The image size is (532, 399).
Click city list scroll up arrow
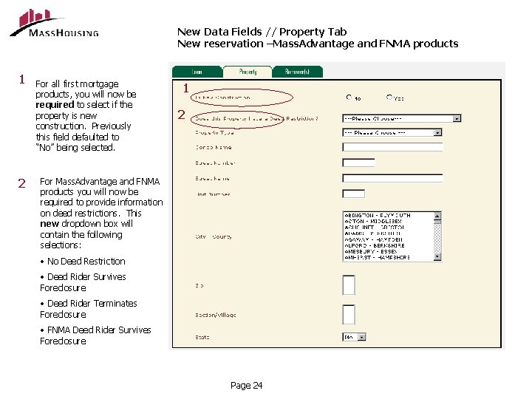pyautogui.click(x=437, y=216)
